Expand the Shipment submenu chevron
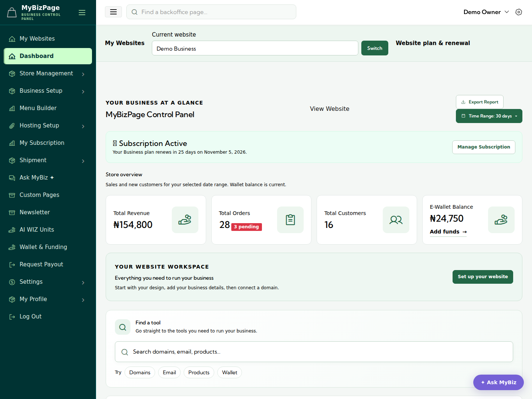The image size is (532, 399). pos(83,161)
